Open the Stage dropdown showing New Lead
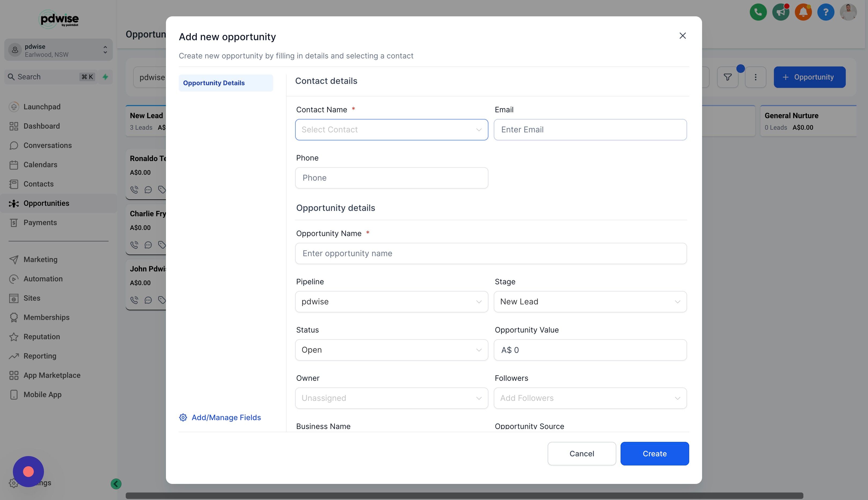Screen dimensions: 868x500 point(590,302)
